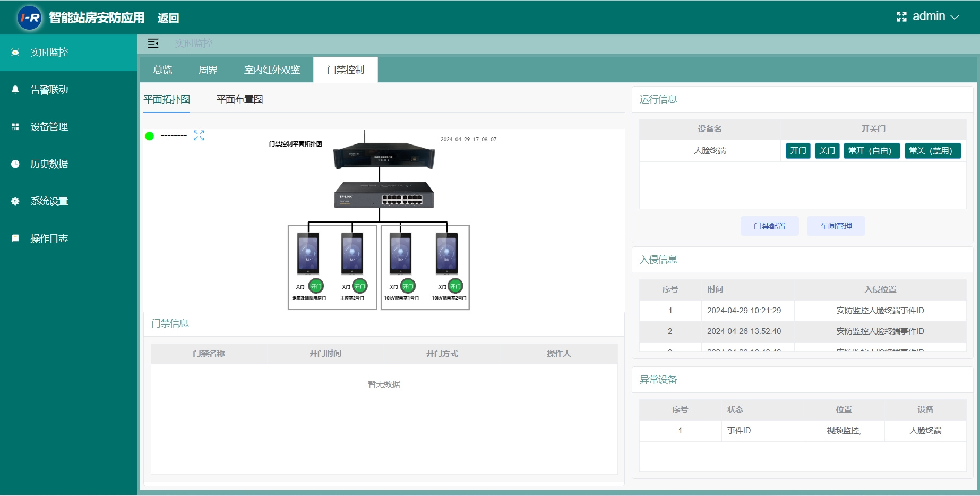Open the 门禁配置 button
Image resolution: width=980 pixels, height=496 pixels.
(769, 226)
